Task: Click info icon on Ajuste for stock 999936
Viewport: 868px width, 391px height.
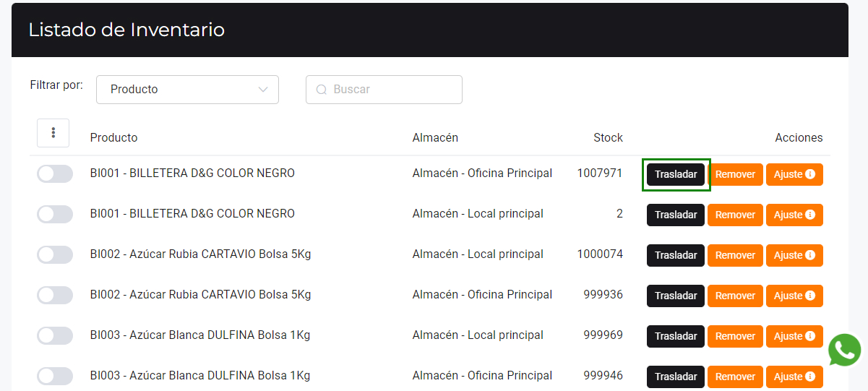Action: click(x=810, y=296)
